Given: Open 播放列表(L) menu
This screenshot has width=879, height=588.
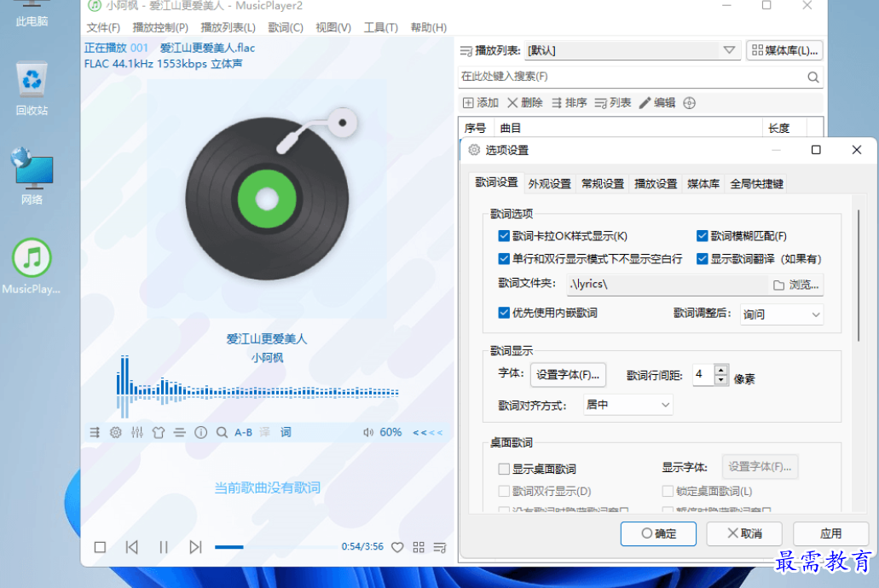Looking at the screenshot, I should pyautogui.click(x=228, y=27).
